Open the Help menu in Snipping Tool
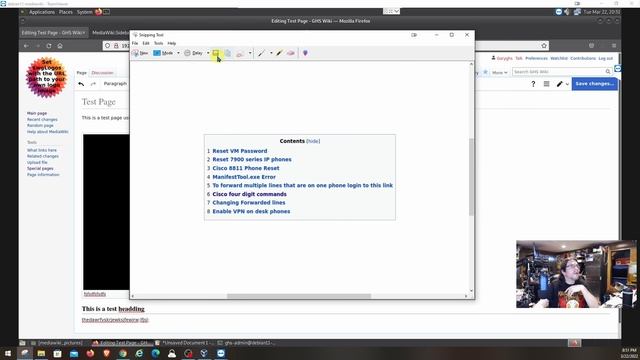 coord(172,43)
